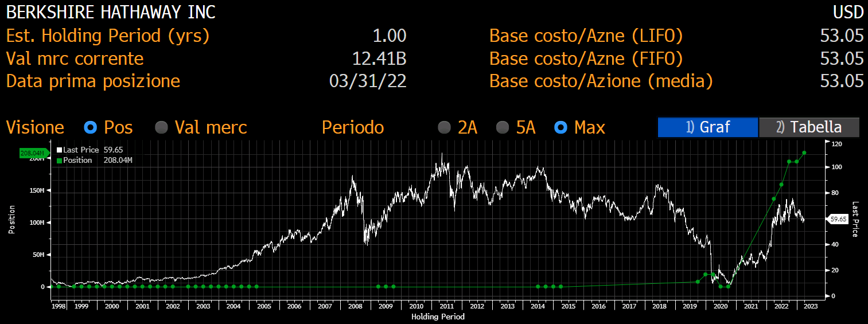Choose the Max period option
Image resolution: width=868 pixels, height=324 pixels.
point(561,127)
